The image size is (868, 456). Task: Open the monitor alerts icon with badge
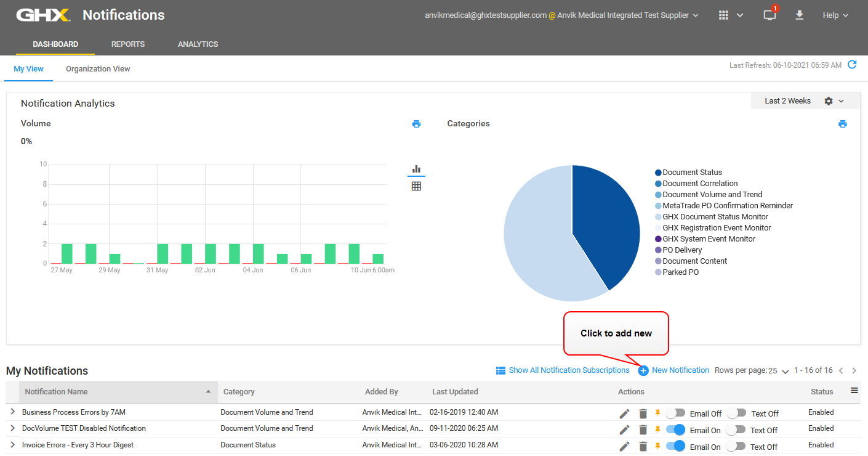pos(770,15)
